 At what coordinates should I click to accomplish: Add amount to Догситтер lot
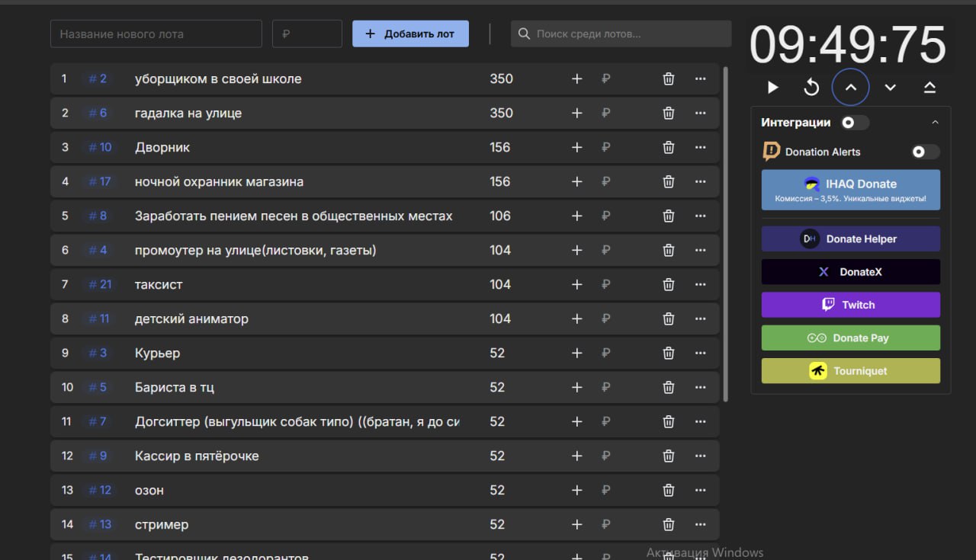[576, 421]
